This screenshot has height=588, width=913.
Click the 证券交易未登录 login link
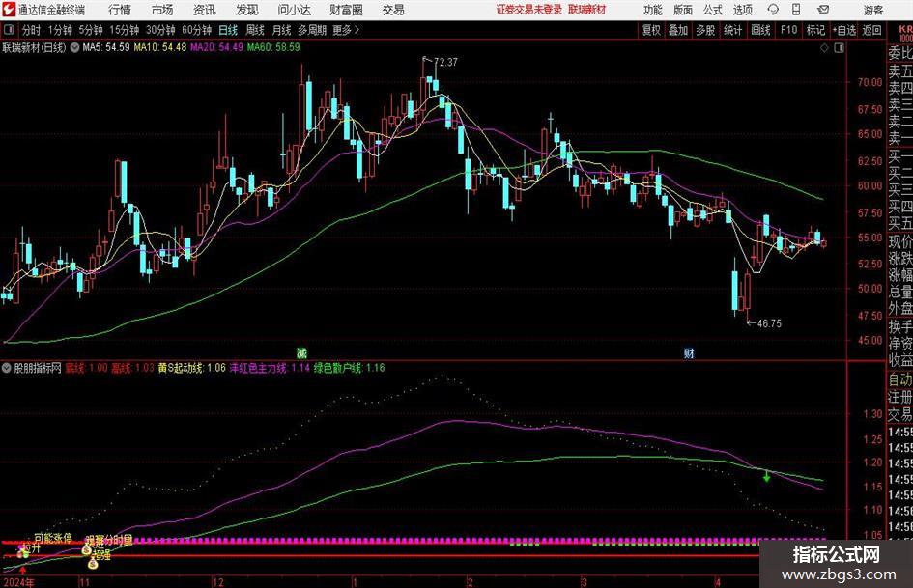[529, 10]
